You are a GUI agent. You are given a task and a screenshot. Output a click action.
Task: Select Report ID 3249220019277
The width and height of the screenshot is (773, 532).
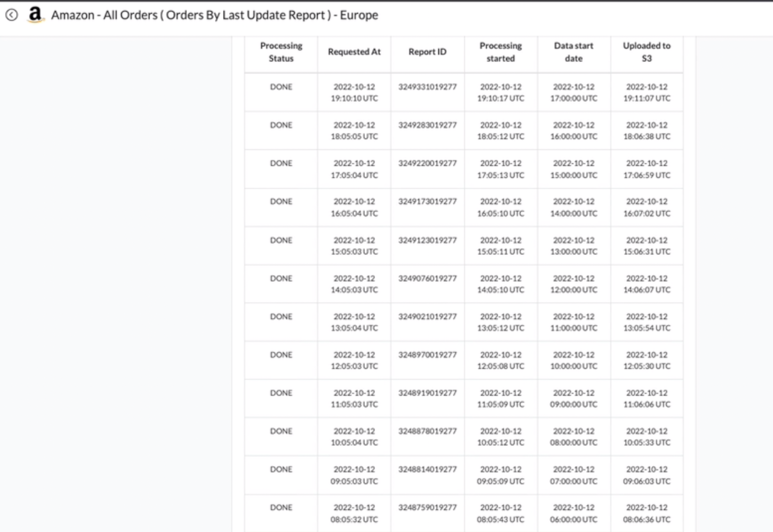pos(427,163)
